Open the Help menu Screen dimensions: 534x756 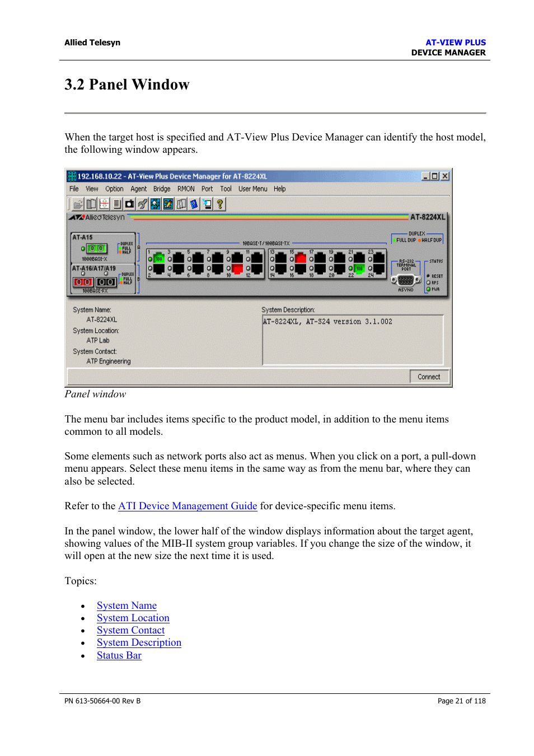(280, 189)
